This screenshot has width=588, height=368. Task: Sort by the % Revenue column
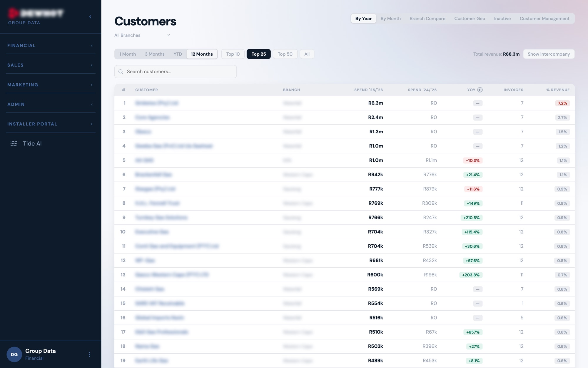coord(558,90)
